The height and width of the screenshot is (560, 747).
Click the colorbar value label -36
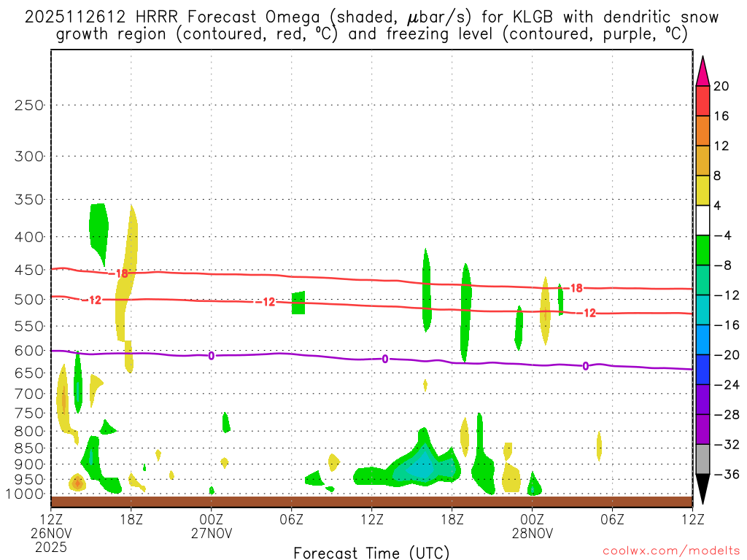point(727,474)
